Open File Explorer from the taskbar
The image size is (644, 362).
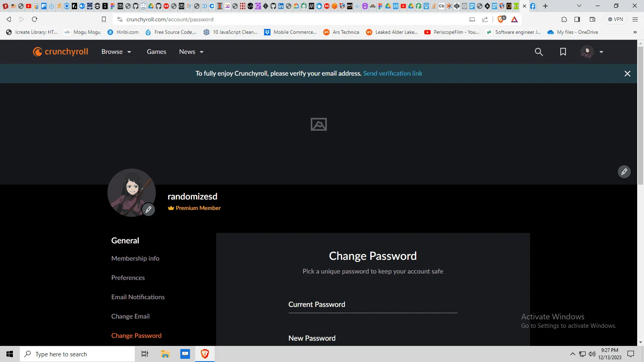click(165, 354)
